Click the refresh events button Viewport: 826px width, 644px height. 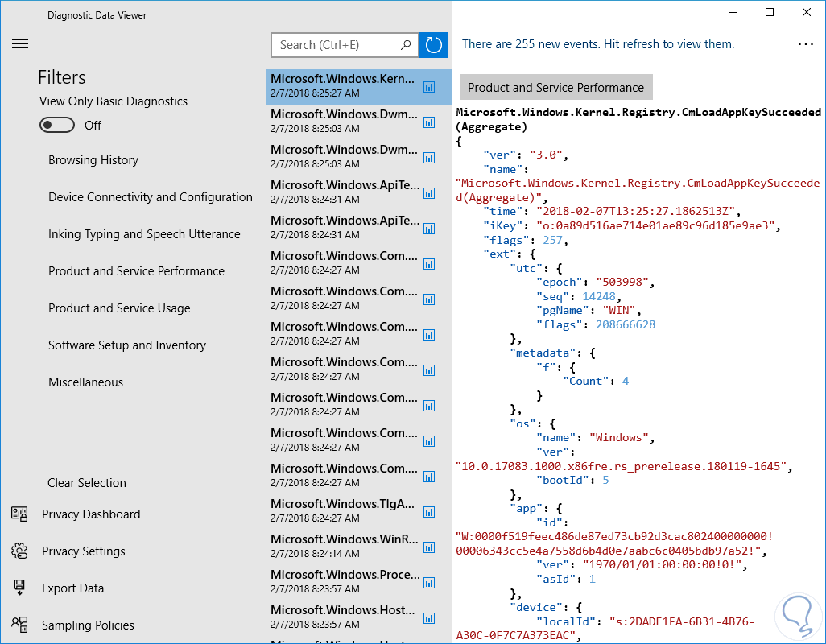pos(434,45)
